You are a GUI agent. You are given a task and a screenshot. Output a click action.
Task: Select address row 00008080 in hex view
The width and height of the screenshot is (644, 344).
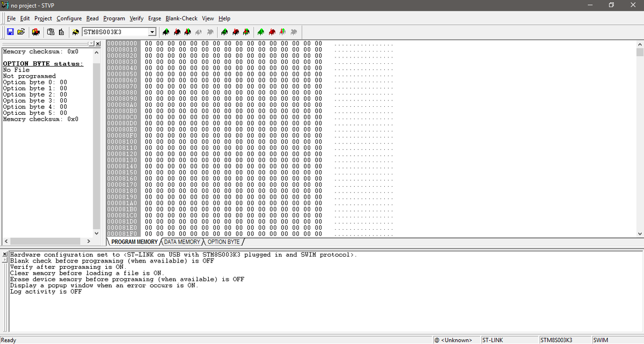pos(122,92)
